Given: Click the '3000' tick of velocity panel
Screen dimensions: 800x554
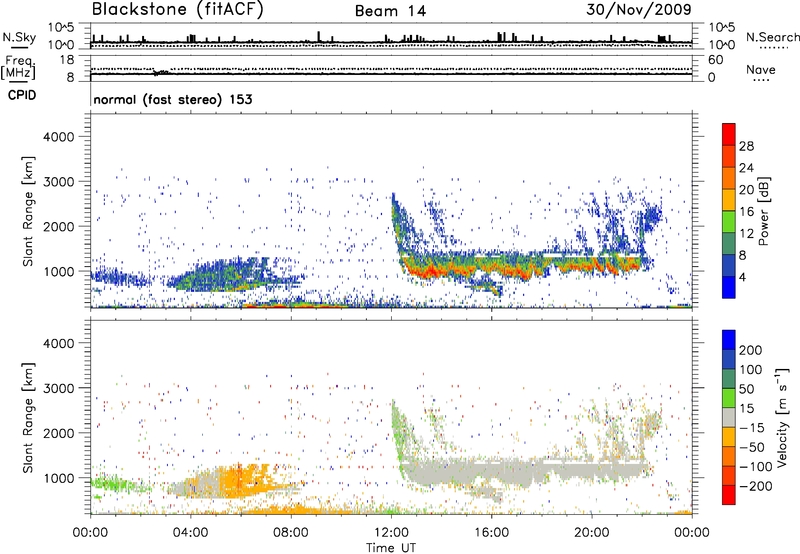Looking at the screenshot, I should (59, 388).
